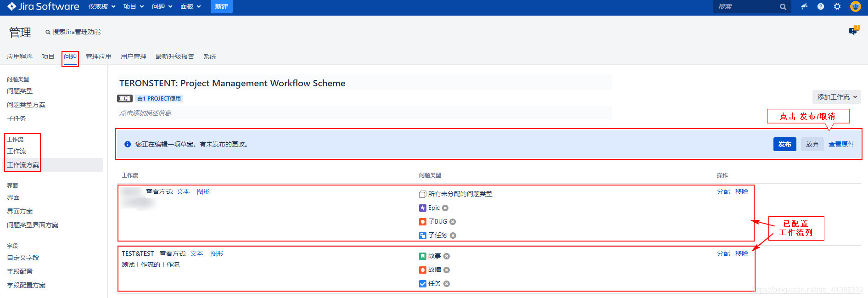Click the 故事 issue type icon

(423, 256)
